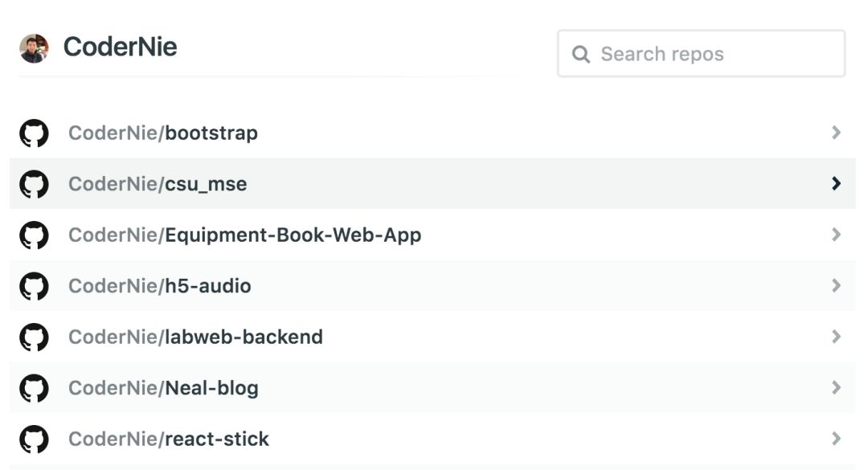Click GitHub icon next to labweb-backend
Screen dimensions: 868x470
coord(34,337)
